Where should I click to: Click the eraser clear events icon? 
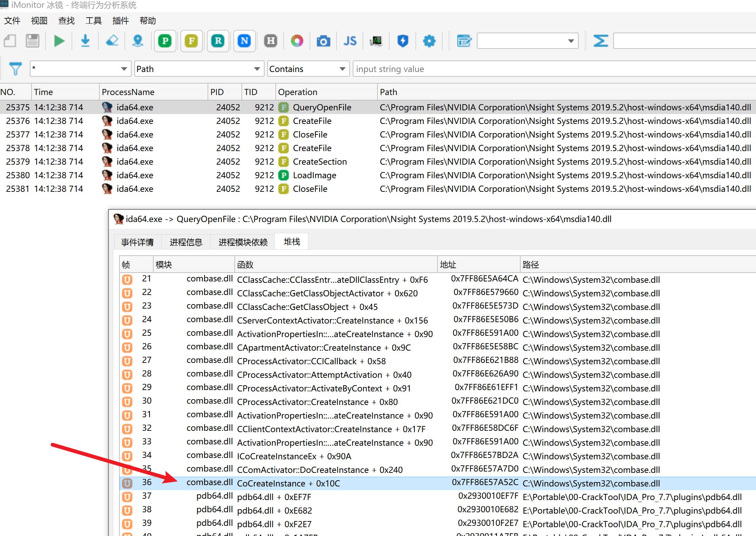(112, 41)
